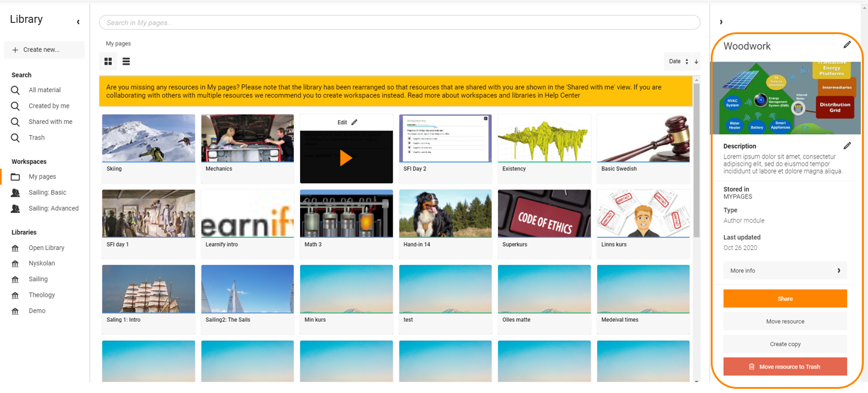The image size is (868, 393).
Task: Click pencil icon beside Woodwork title
Action: [846, 45]
